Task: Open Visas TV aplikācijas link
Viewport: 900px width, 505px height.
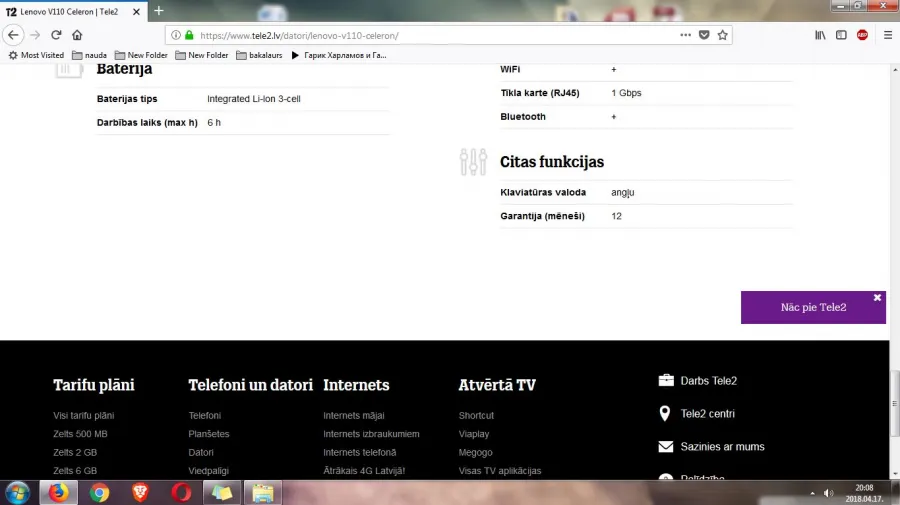Action: coord(500,471)
